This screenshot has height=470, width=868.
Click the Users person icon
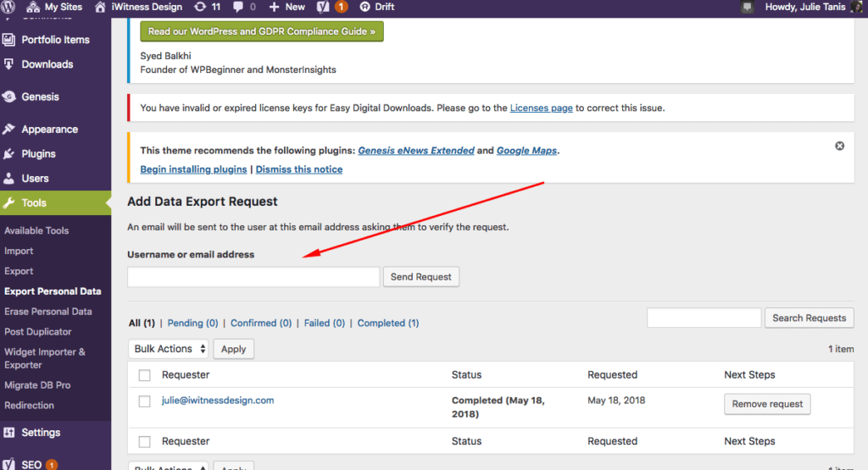pyautogui.click(x=8, y=178)
